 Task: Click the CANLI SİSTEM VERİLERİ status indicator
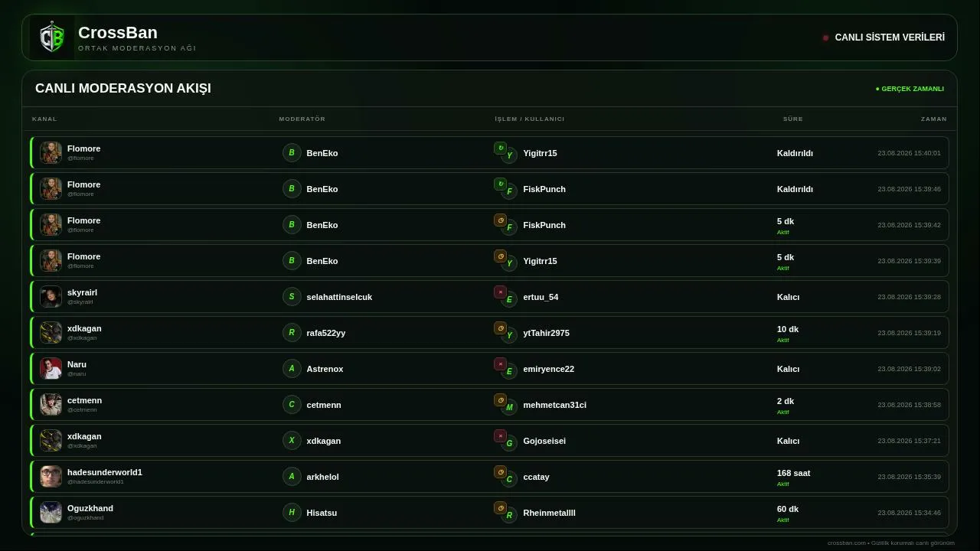point(884,37)
